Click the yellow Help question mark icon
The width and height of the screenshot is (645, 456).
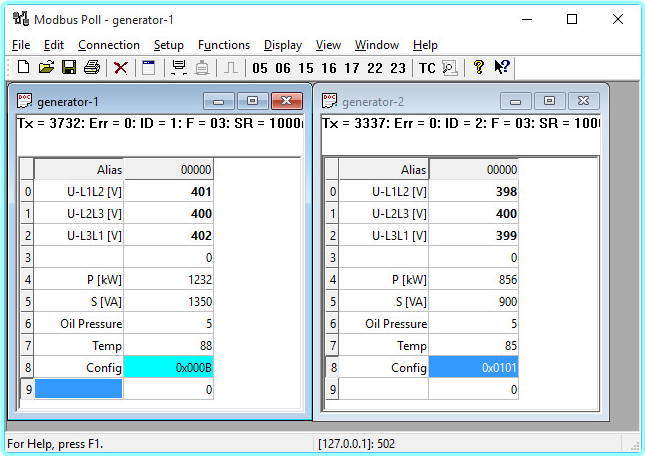tap(479, 68)
